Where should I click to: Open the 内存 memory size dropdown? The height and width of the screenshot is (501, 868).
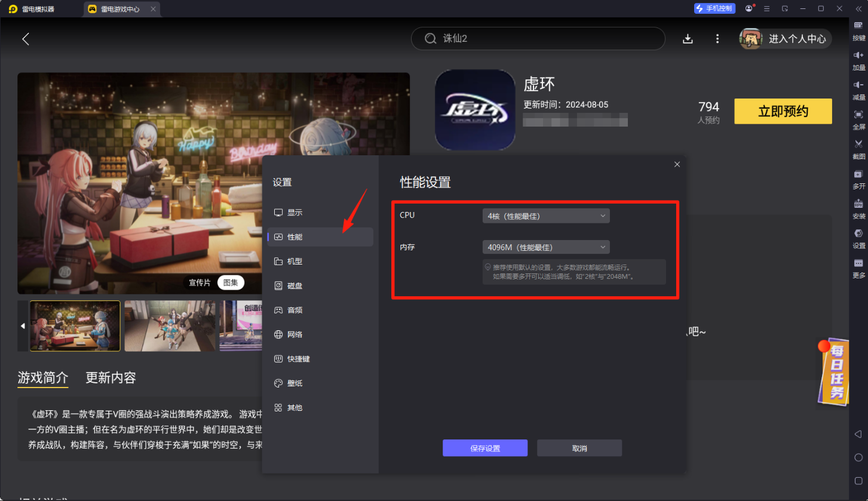point(546,247)
